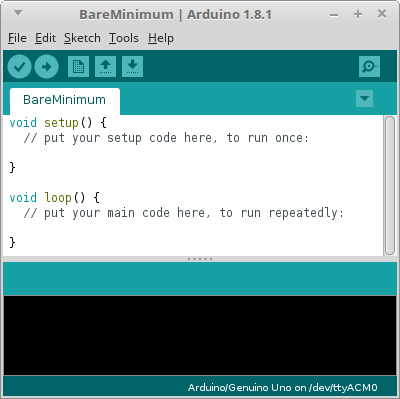Click the Upload arrow button
This screenshot has width=400, height=399.
[x=47, y=67]
